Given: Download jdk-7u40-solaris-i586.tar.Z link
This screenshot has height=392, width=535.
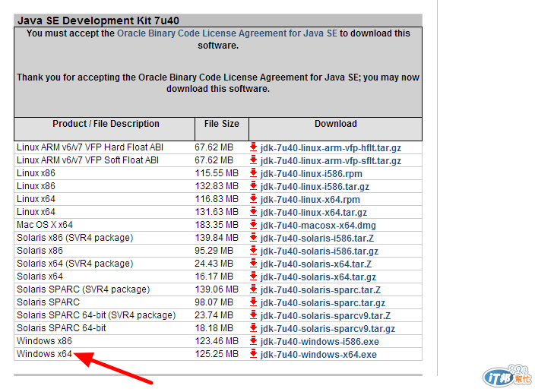Looking at the screenshot, I should pos(317,239).
